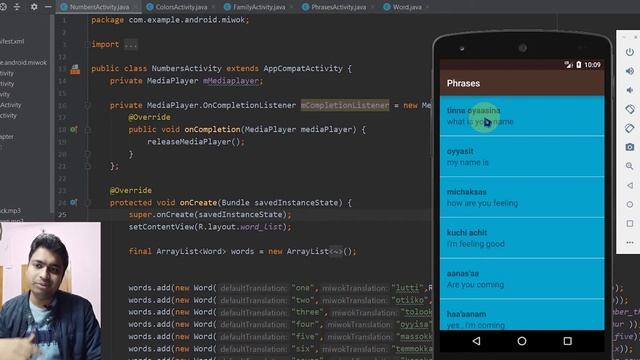
Task: Tap the phone's Back navigation button
Action: click(476, 341)
